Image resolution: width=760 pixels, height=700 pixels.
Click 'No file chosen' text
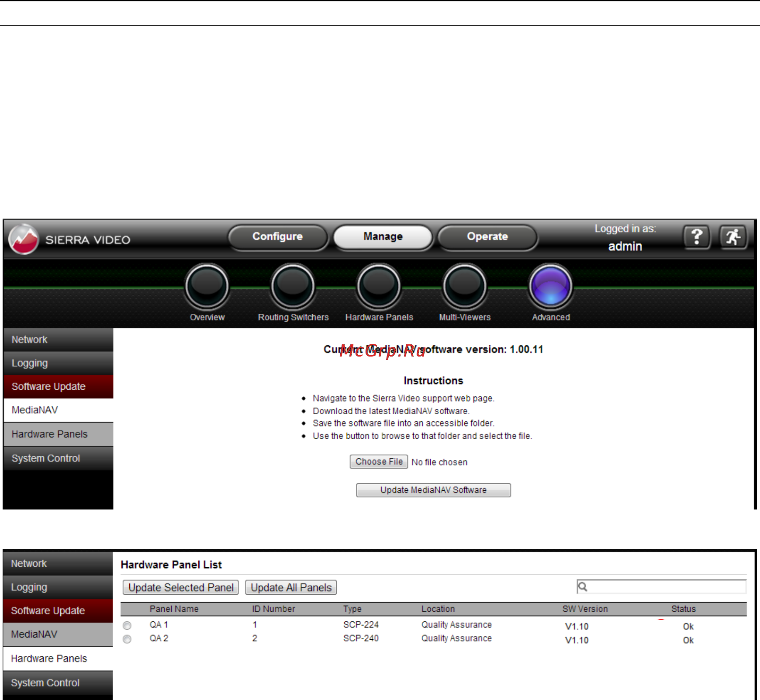tap(439, 462)
